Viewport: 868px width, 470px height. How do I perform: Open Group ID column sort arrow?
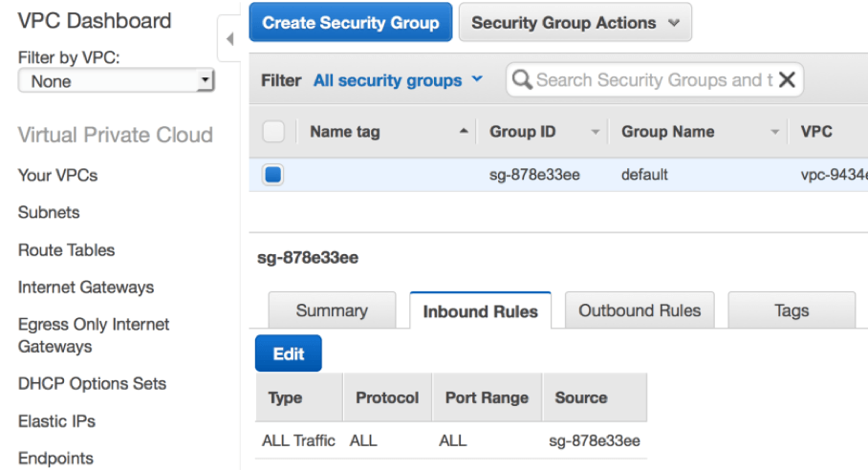click(x=596, y=132)
